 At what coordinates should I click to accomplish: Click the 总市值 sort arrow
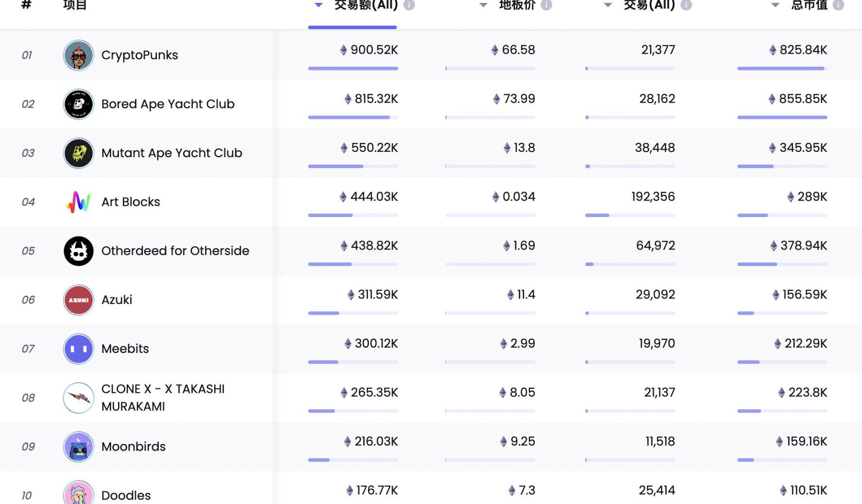[x=775, y=5]
